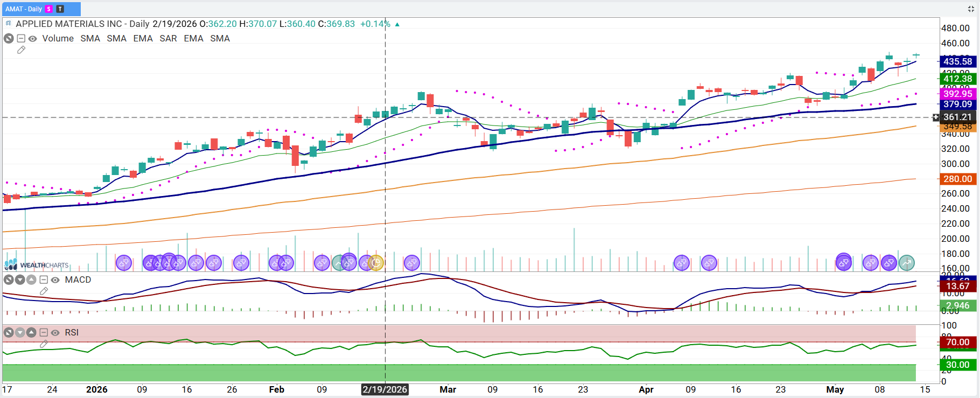Click the 2/19/2026 date label on the time axis

(385, 389)
